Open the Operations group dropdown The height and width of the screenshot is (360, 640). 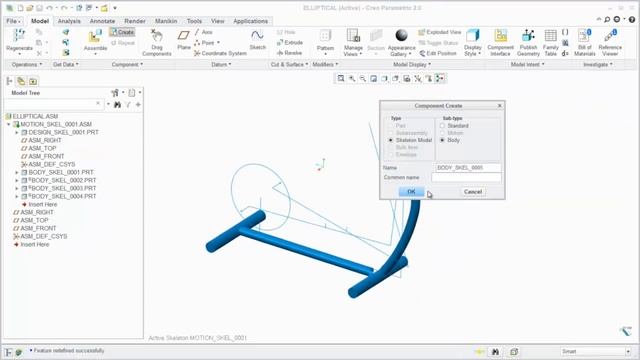coord(27,64)
